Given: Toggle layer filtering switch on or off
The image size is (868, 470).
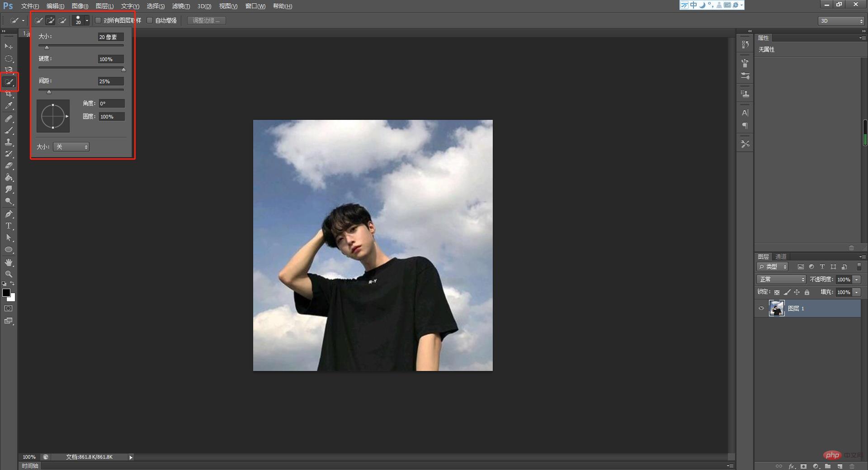Looking at the screenshot, I should tap(859, 267).
